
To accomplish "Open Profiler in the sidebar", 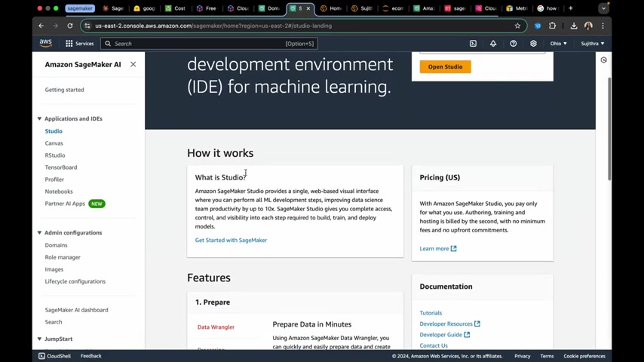I will coord(54,179).
